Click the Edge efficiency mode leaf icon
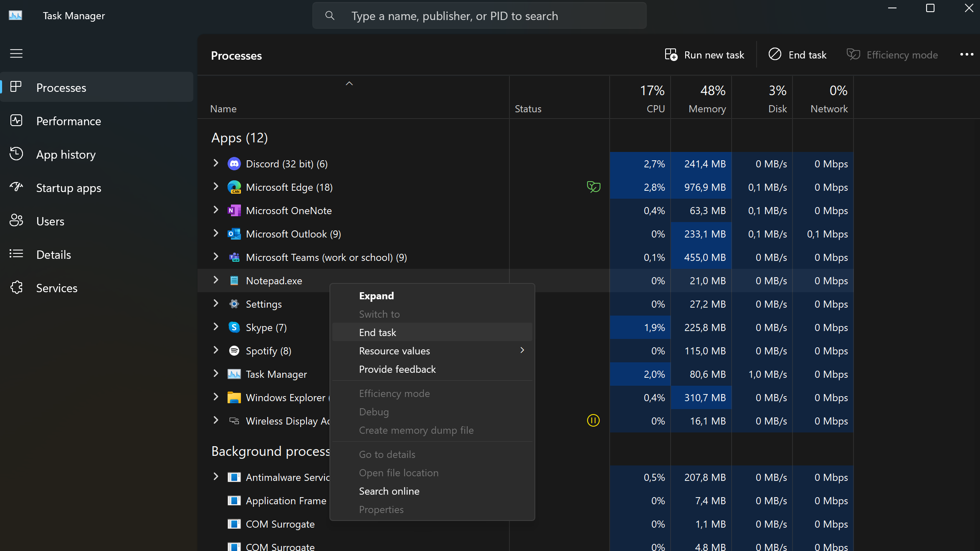The width and height of the screenshot is (980, 551). [x=593, y=187]
